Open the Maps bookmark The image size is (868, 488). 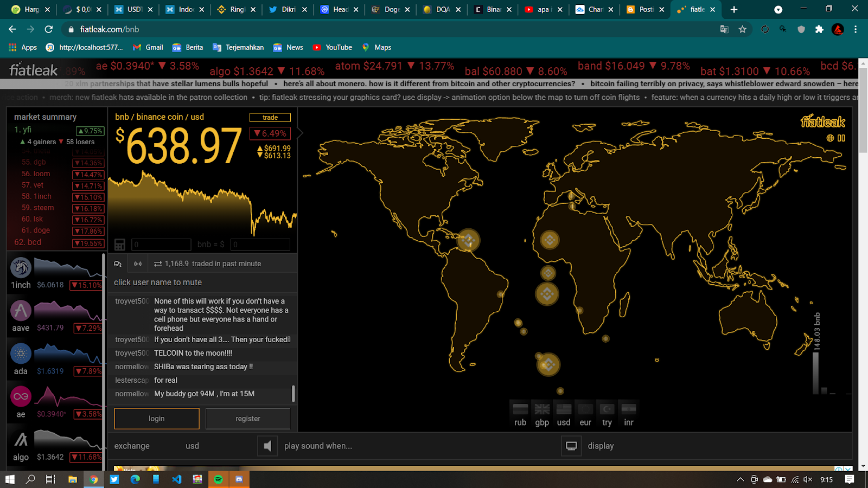coord(376,47)
